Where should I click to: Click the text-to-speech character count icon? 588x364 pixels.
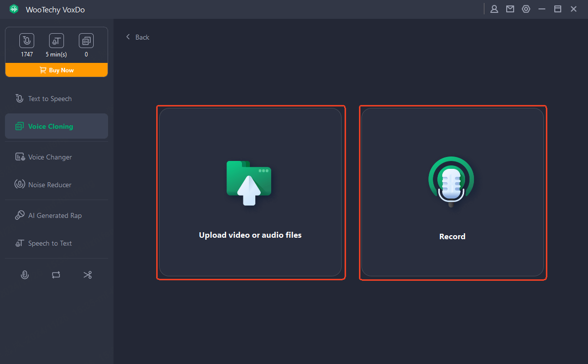click(27, 41)
